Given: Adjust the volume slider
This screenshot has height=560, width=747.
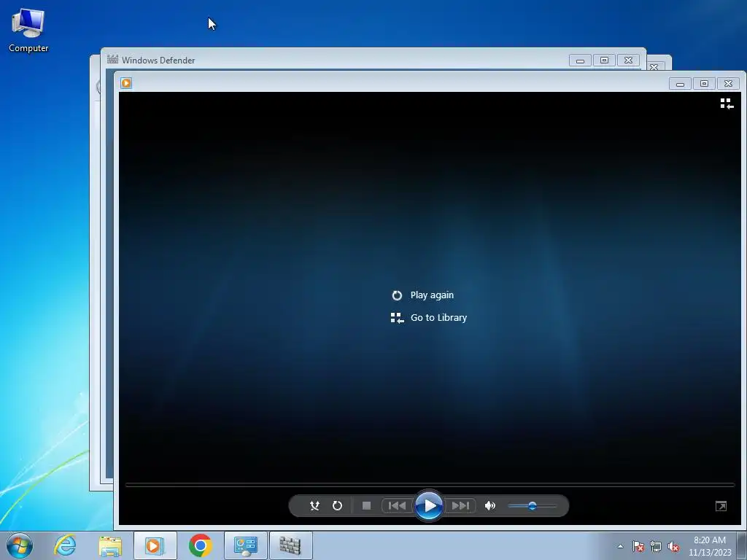Looking at the screenshot, I should [532, 506].
